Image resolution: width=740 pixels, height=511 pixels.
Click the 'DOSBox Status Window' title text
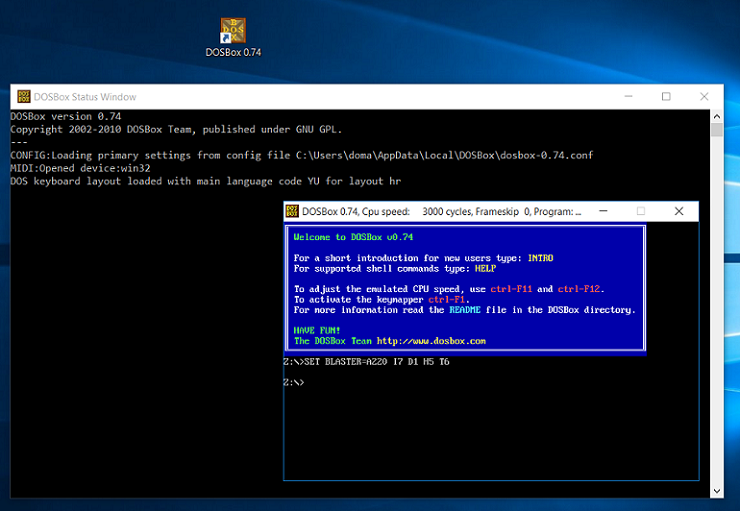click(85, 97)
